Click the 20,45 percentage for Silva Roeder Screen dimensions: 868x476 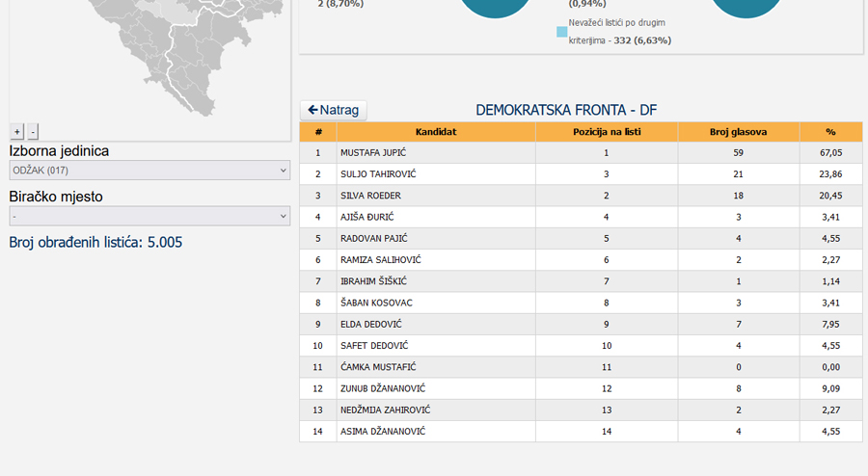click(x=831, y=196)
